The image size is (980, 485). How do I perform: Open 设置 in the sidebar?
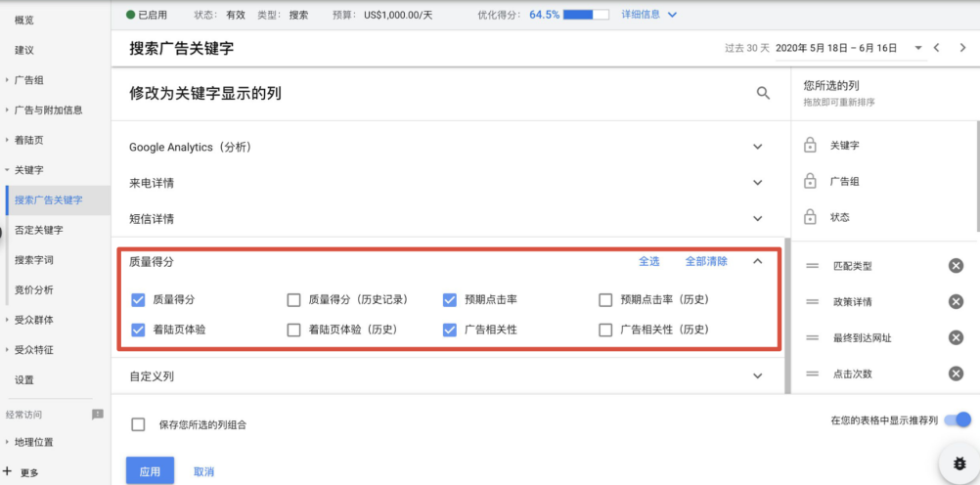[24, 380]
